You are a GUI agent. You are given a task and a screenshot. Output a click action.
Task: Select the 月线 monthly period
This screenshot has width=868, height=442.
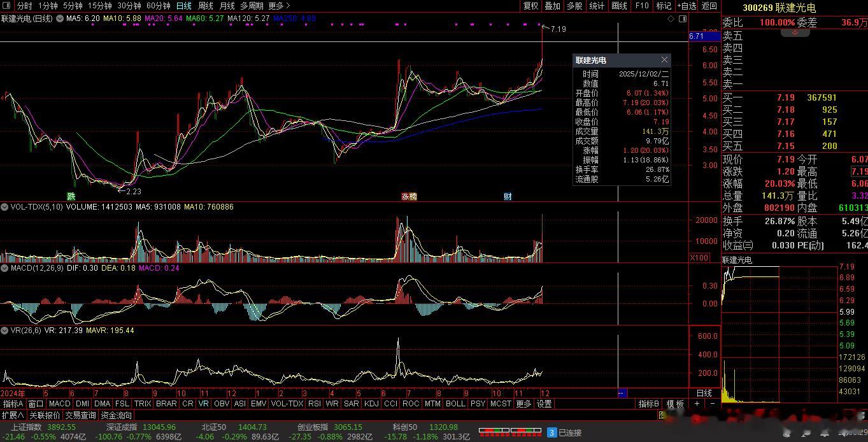click(227, 6)
